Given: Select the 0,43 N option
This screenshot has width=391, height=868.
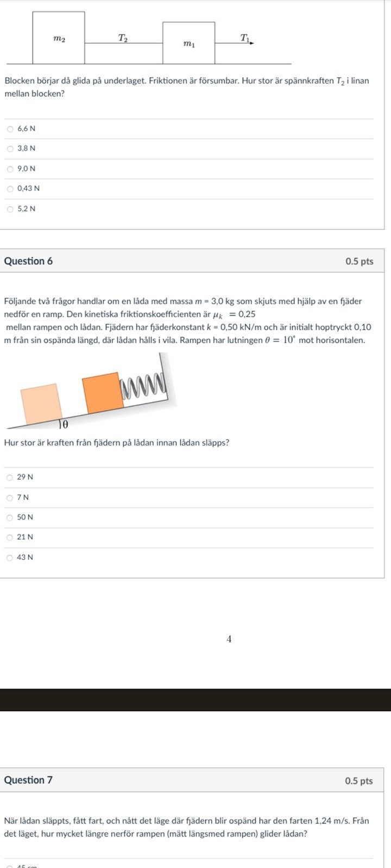Looking at the screenshot, I should click(10, 189).
